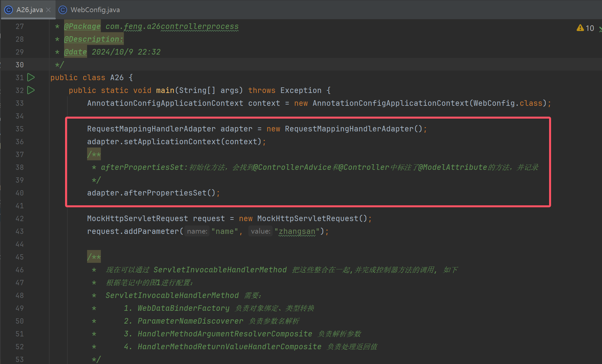Click 'RequestMappingHandlerAdapter adapter' declaration on line 35
The width and height of the screenshot is (602, 364).
pyautogui.click(x=170, y=129)
